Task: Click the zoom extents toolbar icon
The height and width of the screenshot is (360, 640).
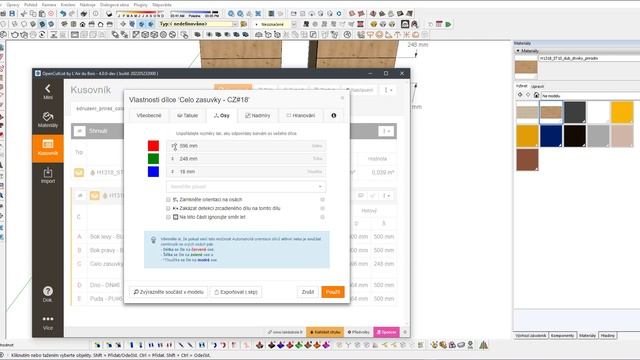Action: tap(258, 13)
